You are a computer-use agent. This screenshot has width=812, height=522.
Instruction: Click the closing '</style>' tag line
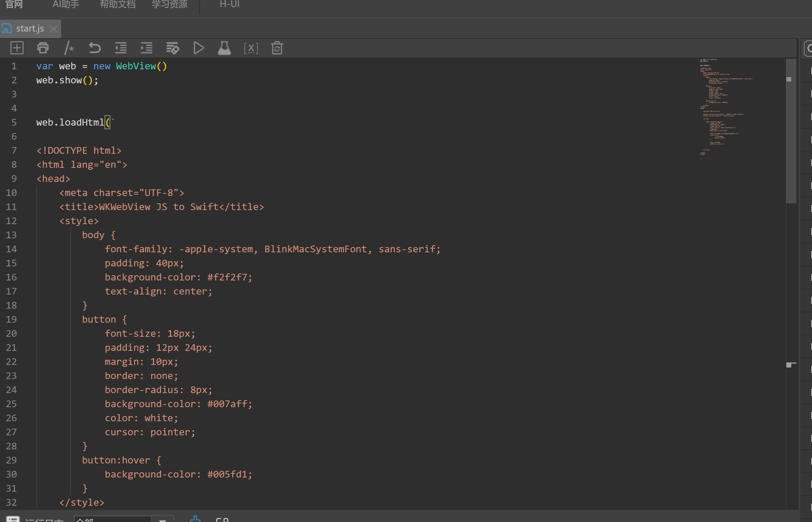[x=82, y=503]
